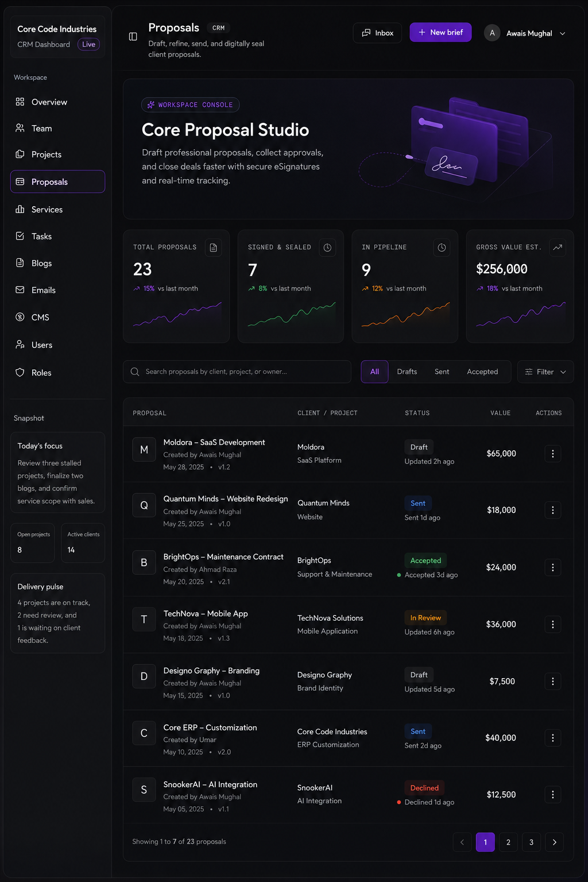
Task: Click the trend arrow icon on Gross Value card
Action: [557, 247]
